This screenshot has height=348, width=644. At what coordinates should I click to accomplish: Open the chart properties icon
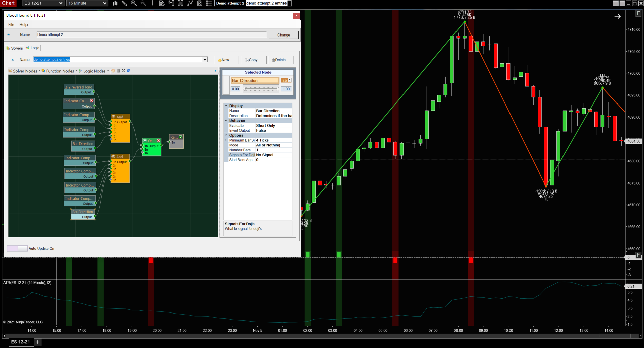coord(199,3)
